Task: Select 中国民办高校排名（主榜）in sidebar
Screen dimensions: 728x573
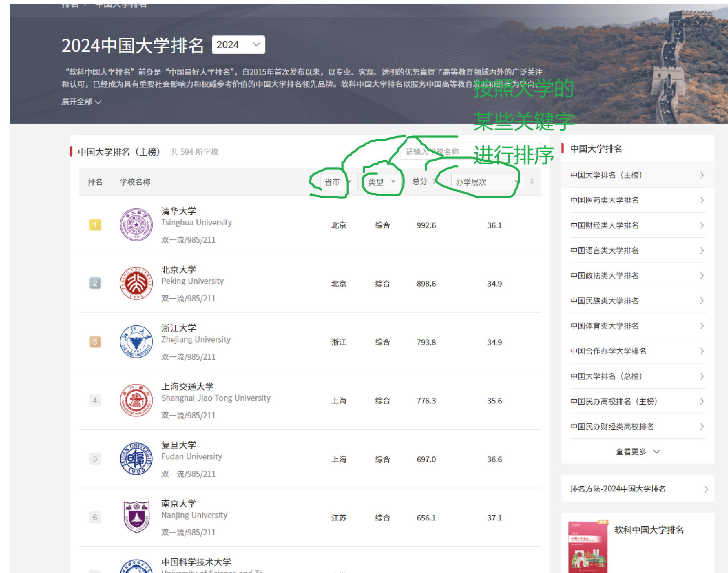Action: (x=638, y=401)
